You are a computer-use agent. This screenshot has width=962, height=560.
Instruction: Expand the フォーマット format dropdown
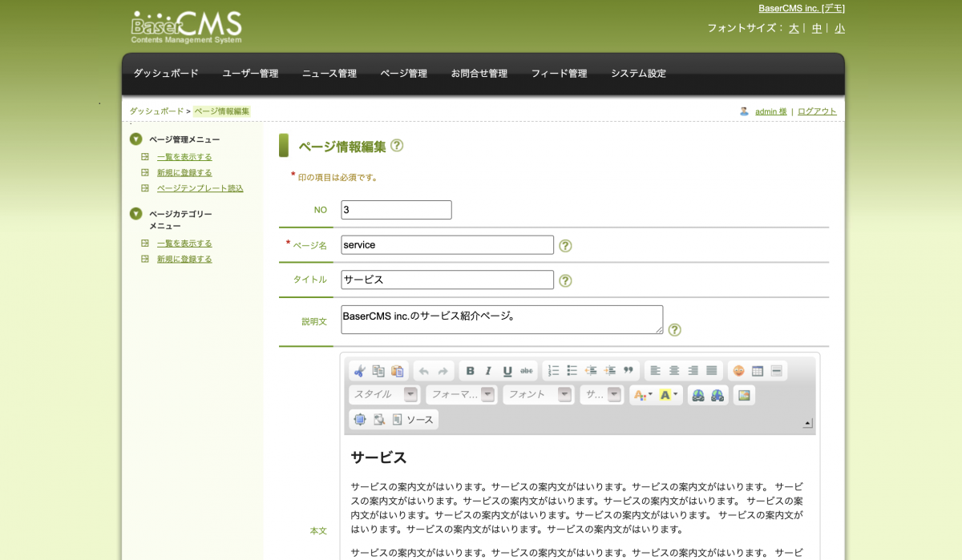(461, 395)
